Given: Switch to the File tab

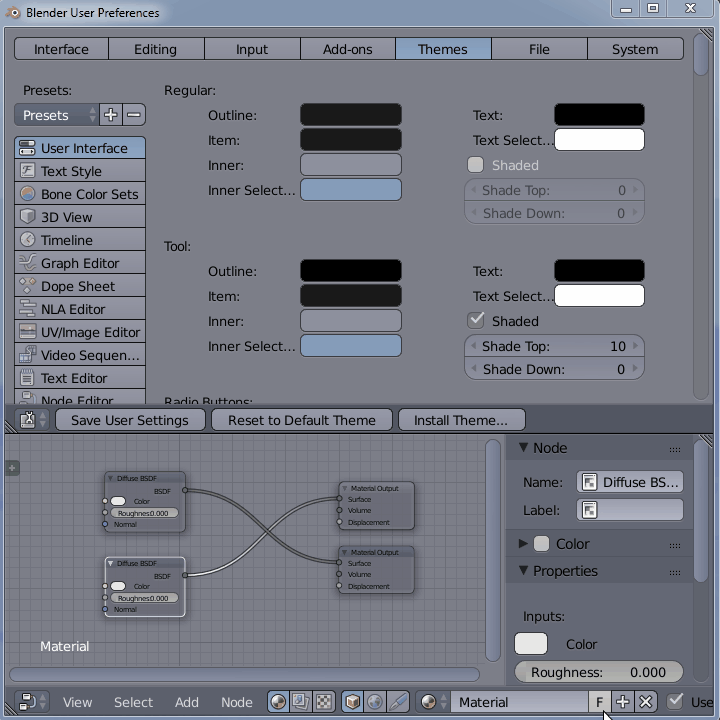Looking at the screenshot, I should click(x=539, y=49).
